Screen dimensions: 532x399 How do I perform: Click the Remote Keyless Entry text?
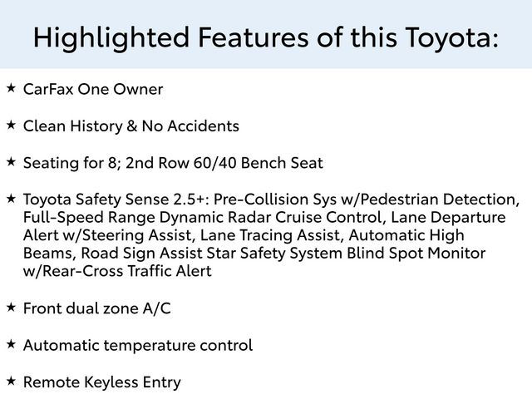[x=101, y=382]
